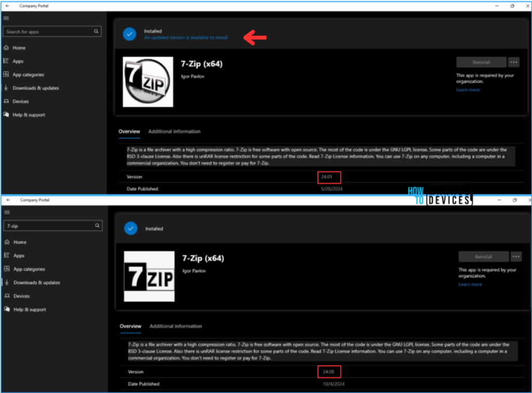Click the updated version is available to install link
Image resolution: width=532 pixels, height=393 pixels.
185,37
